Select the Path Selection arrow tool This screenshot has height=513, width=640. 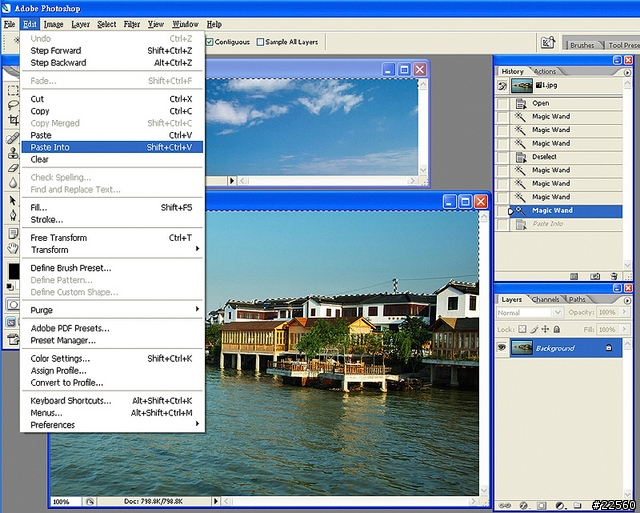[x=13, y=200]
